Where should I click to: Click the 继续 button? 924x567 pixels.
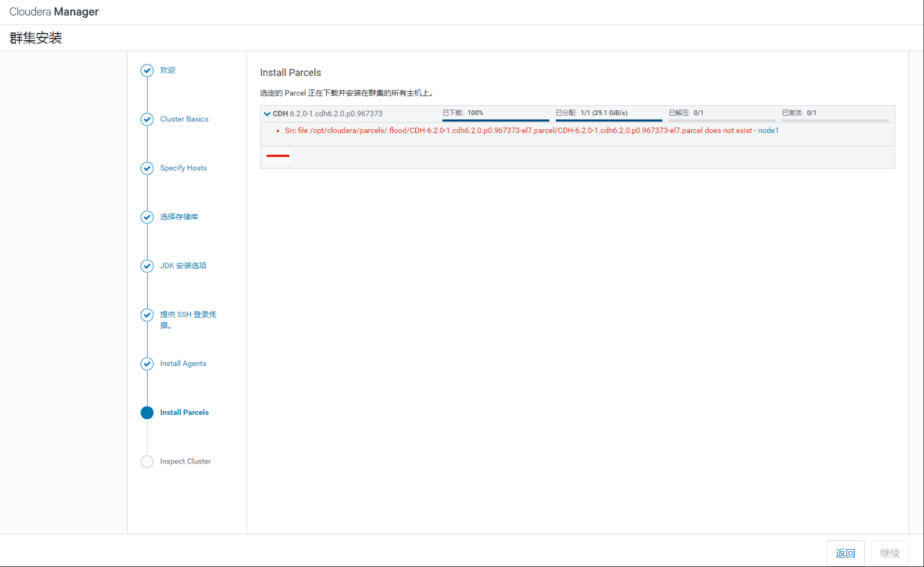click(889, 553)
